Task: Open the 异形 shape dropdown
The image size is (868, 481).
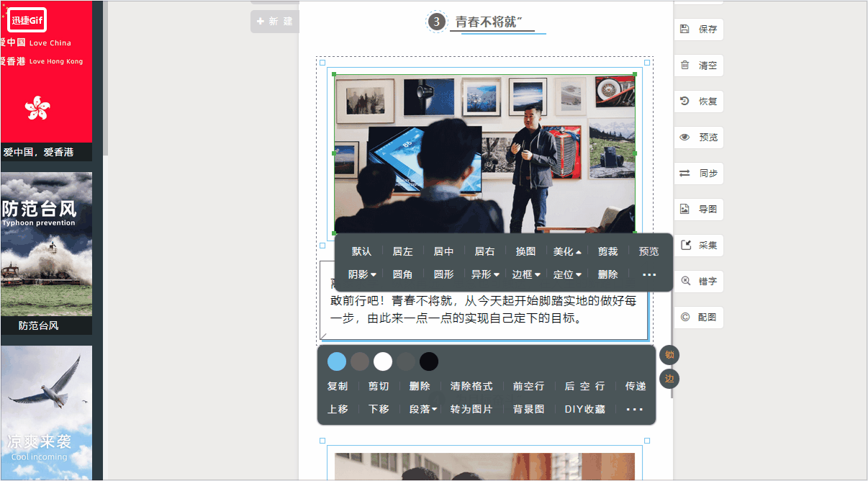Action: pyautogui.click(x=485, y=274)
